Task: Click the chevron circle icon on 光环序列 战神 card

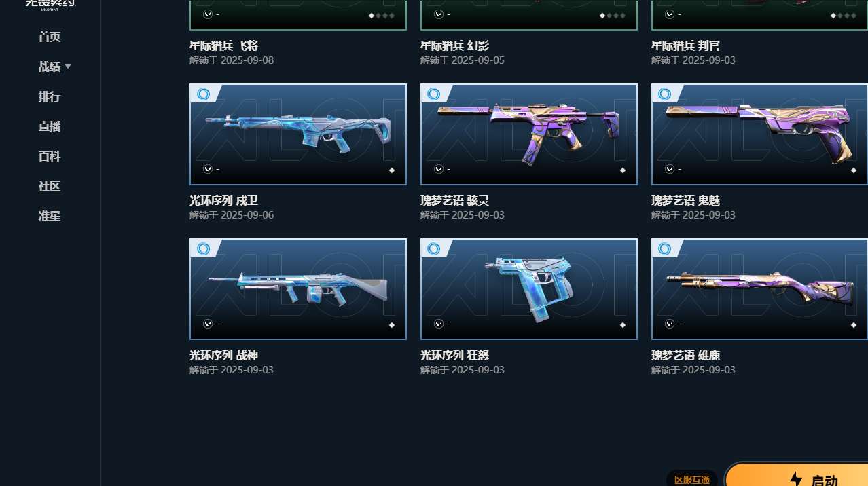Action: 208,324
